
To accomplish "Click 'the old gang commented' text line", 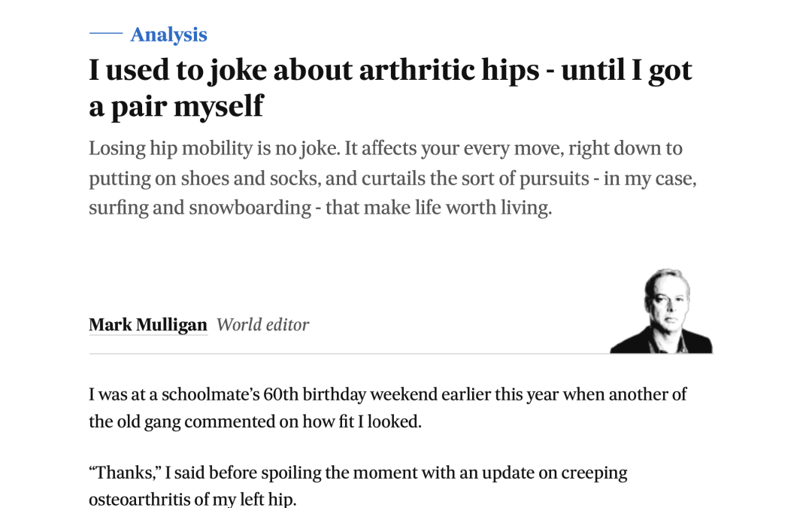I will click(x=182, y=422).
